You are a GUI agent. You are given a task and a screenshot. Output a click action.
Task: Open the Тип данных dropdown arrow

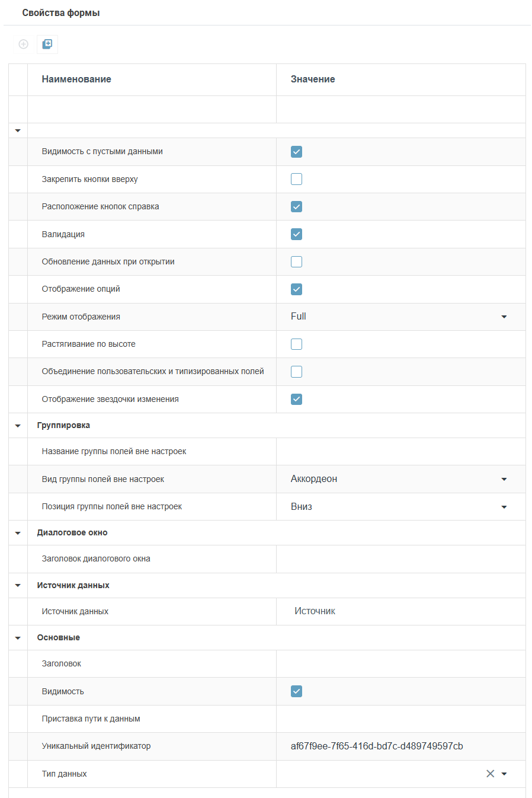(x=505, y=774)
